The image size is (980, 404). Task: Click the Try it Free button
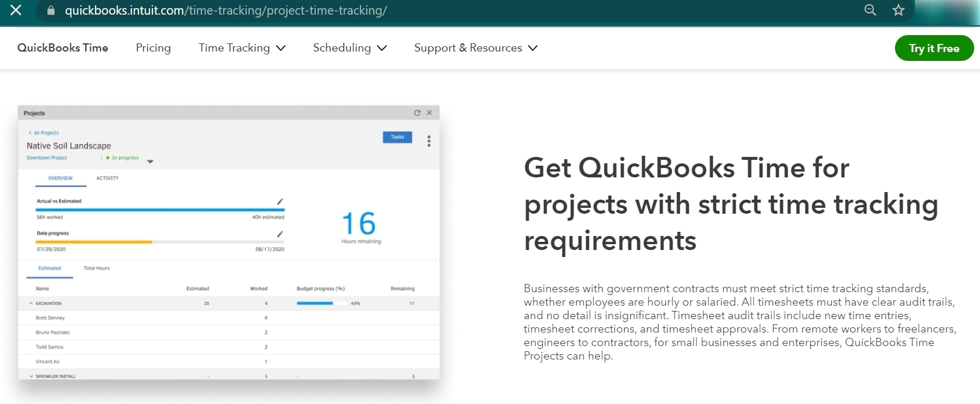[934, 48]
